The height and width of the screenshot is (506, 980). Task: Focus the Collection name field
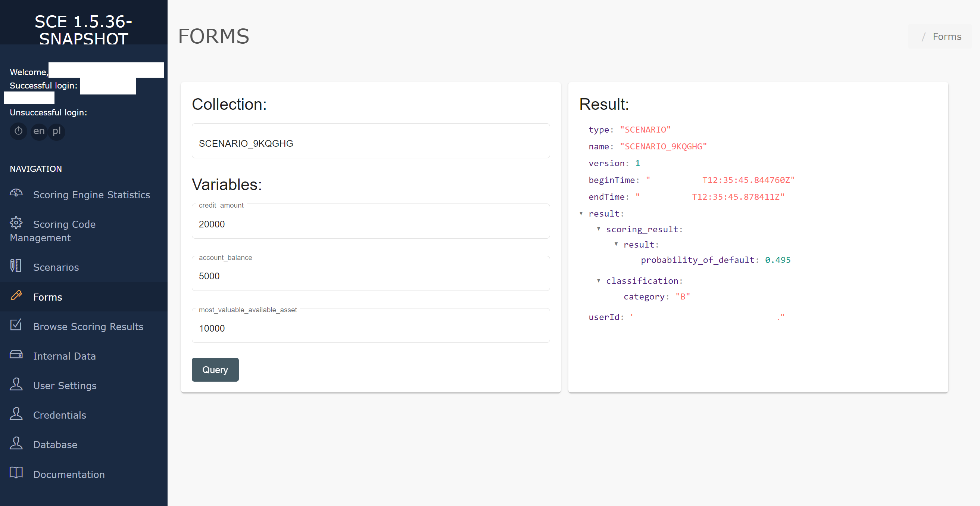pyautogui.click(x=370, y=143)
